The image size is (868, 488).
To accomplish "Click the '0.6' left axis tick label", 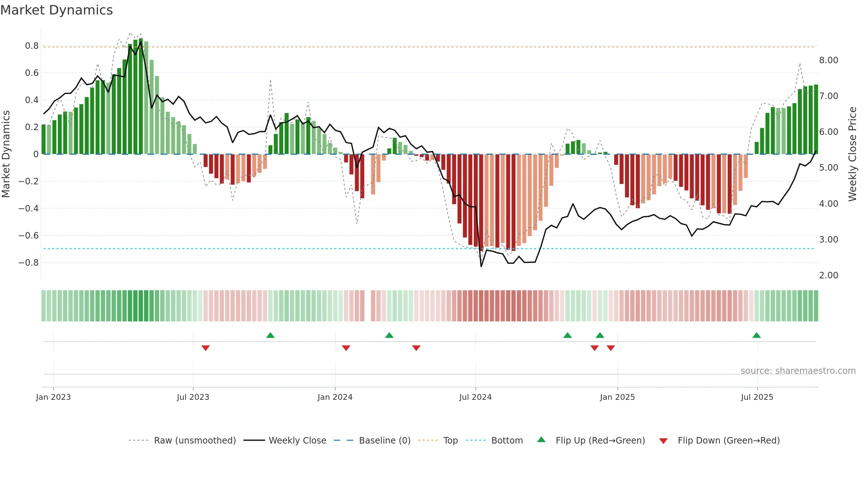I will pyautogui.click(x=32, y=73).
